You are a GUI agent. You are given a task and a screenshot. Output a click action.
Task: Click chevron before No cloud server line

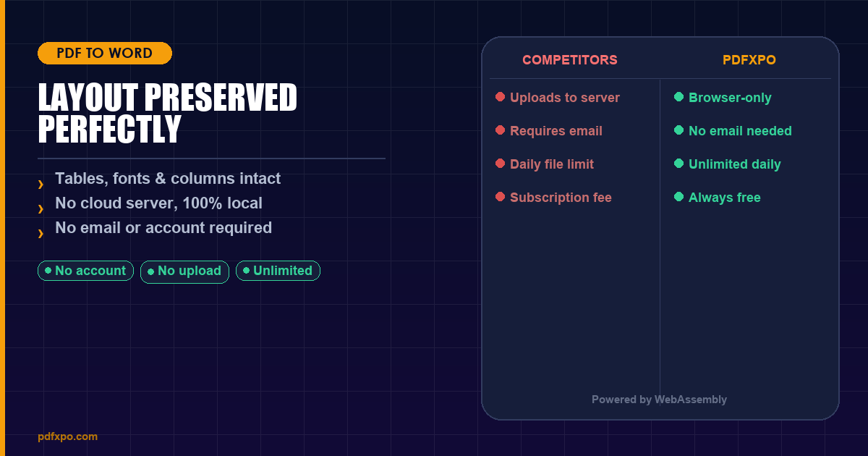coord(41,209)
